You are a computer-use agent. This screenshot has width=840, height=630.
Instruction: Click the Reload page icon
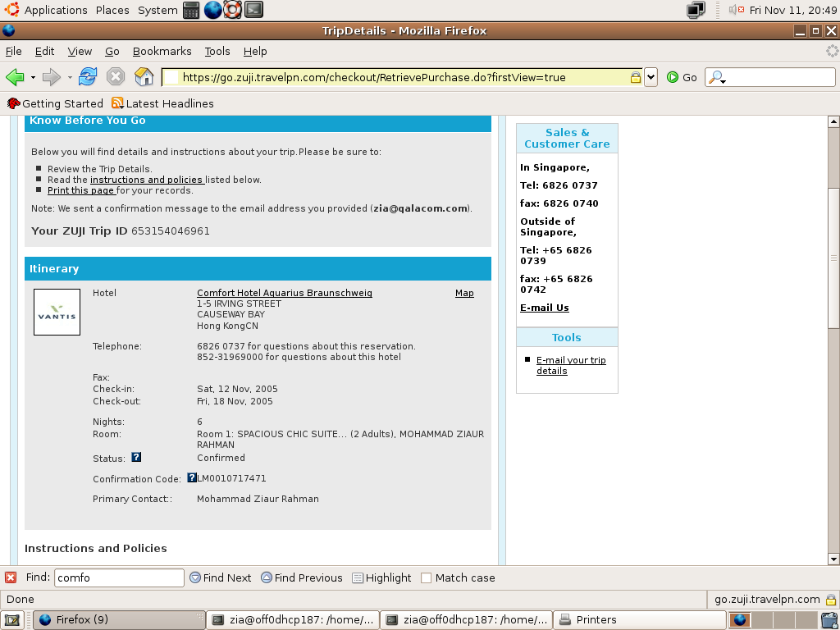pyautogui.click(x=87, y=77)
